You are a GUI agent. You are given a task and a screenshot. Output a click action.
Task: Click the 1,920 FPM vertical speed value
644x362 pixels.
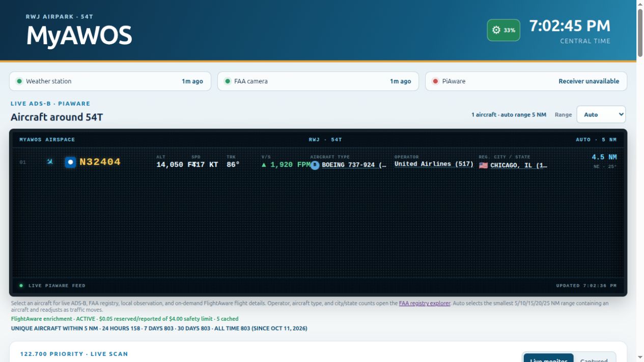(x=290, y=165)
